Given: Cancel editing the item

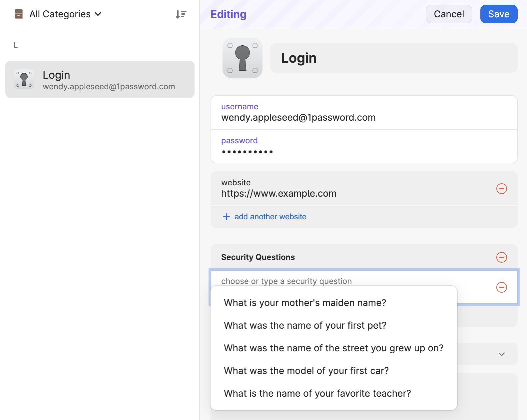Looking at the screenshot, I should pyautogui.click(x=449, y=14).
